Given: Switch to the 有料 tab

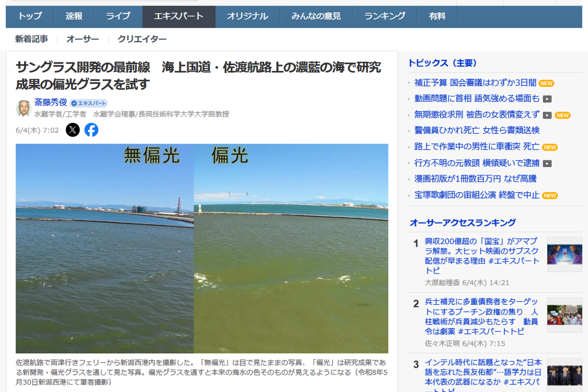Looking at the screenshot, I should (x=437, y=16).
